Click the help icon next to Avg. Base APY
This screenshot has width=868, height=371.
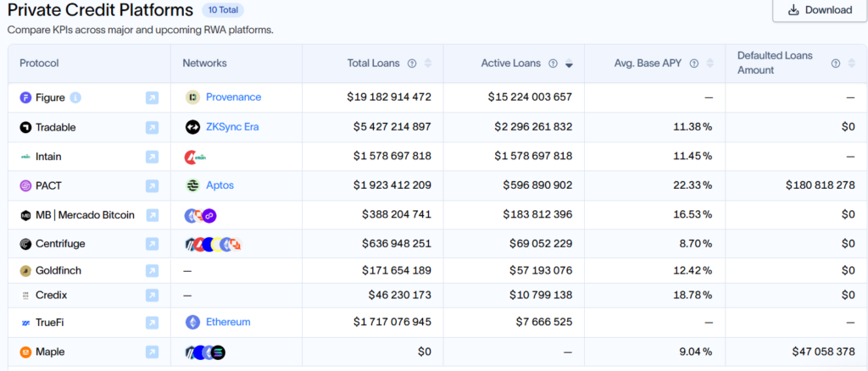coord(693,64)
